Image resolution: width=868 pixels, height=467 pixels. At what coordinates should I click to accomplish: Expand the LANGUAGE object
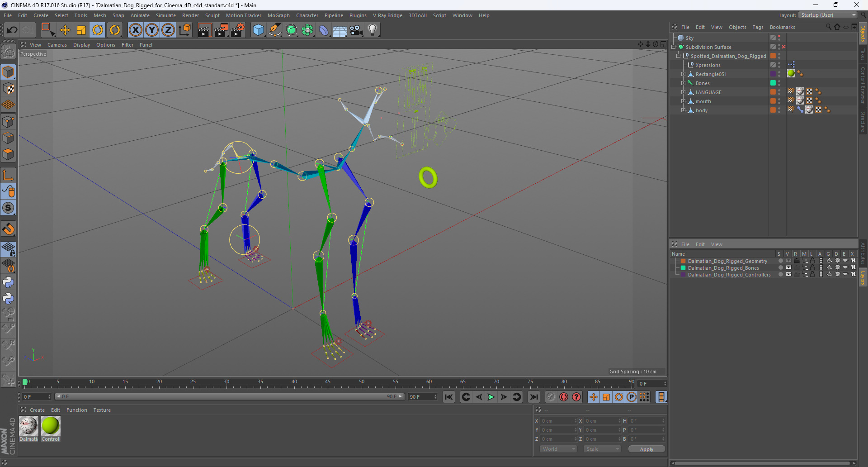coord(684,92)
